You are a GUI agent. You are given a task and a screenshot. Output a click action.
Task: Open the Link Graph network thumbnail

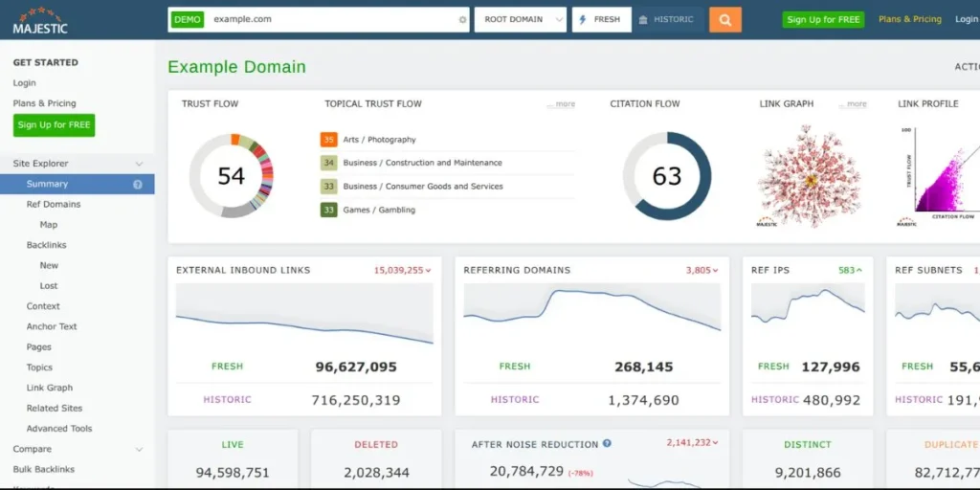tap(810, 176)
